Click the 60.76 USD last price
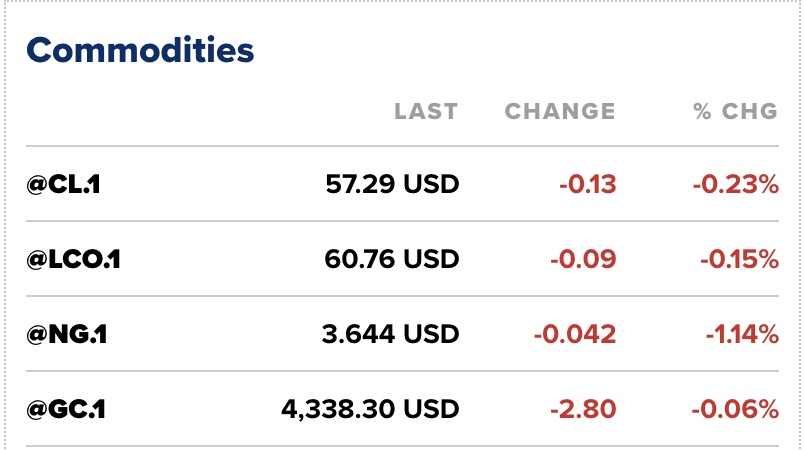The image size is (806, 450). pyautogui.click(x=392, y=259)
